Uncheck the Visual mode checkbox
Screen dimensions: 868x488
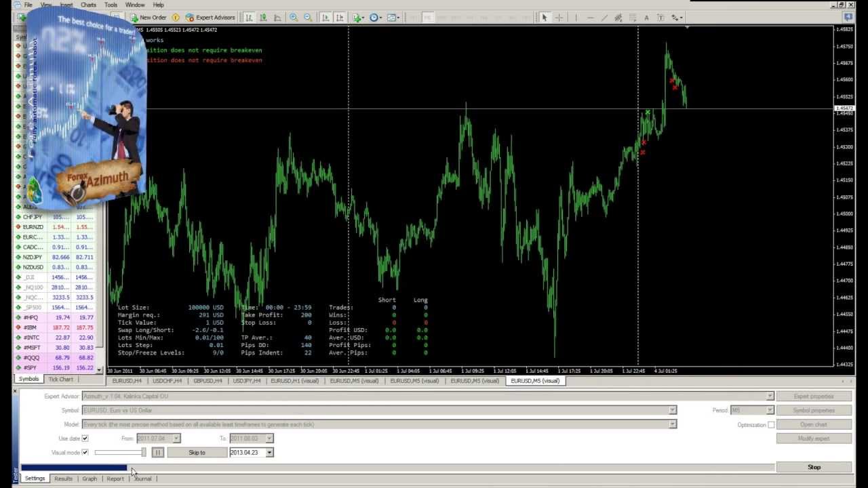point(85,452)
